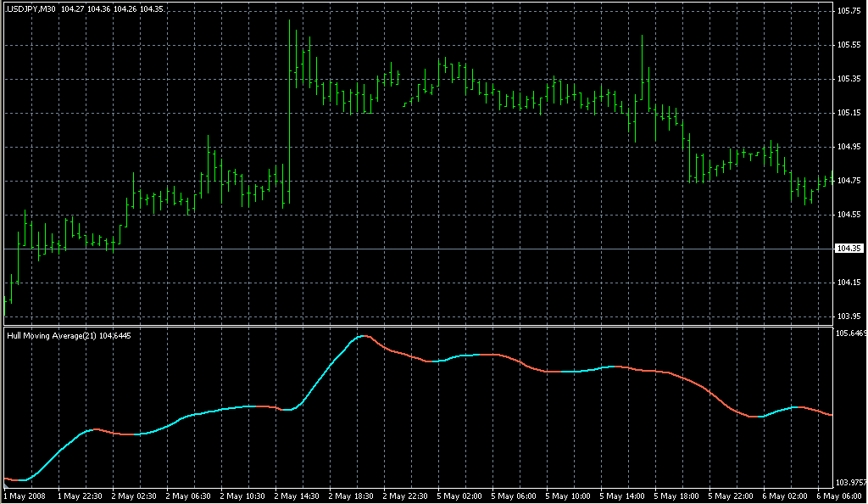Click the 105.15 price axis label

849,113
